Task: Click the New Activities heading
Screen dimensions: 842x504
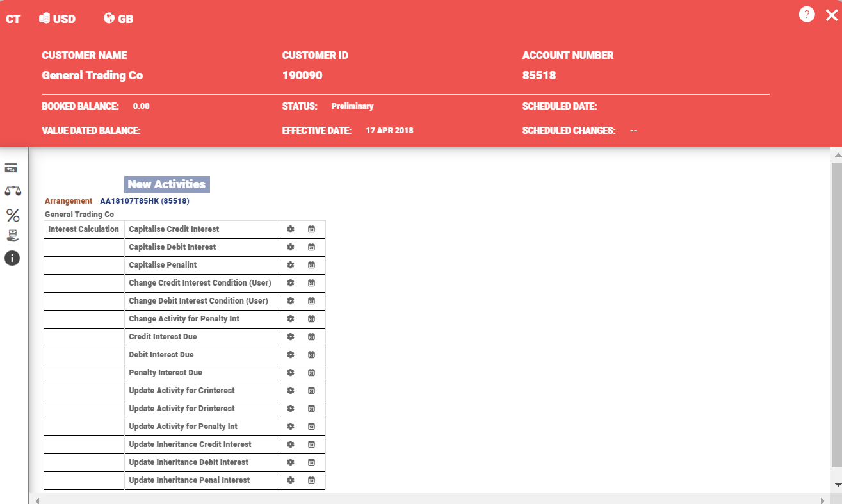Action: [x=166, y=184]
